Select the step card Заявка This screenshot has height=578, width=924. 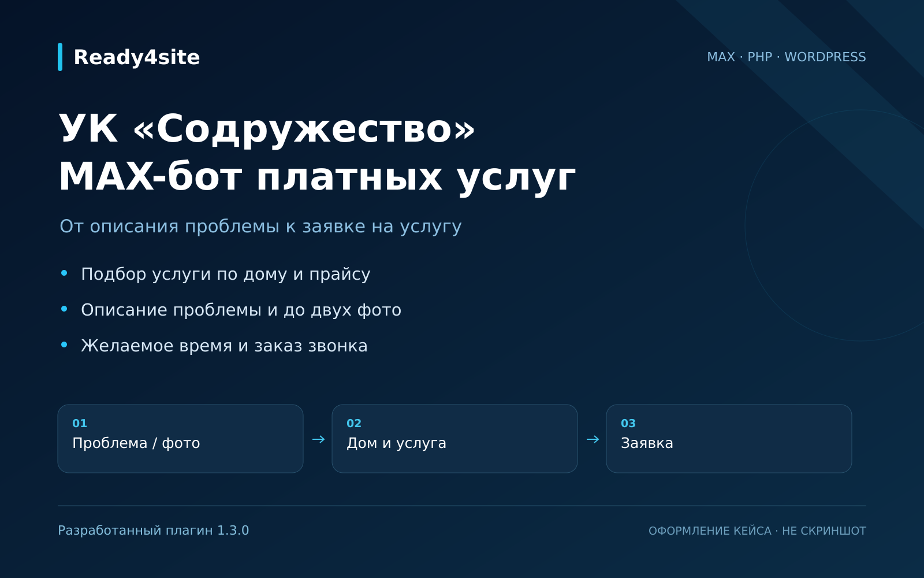[729, 439]
